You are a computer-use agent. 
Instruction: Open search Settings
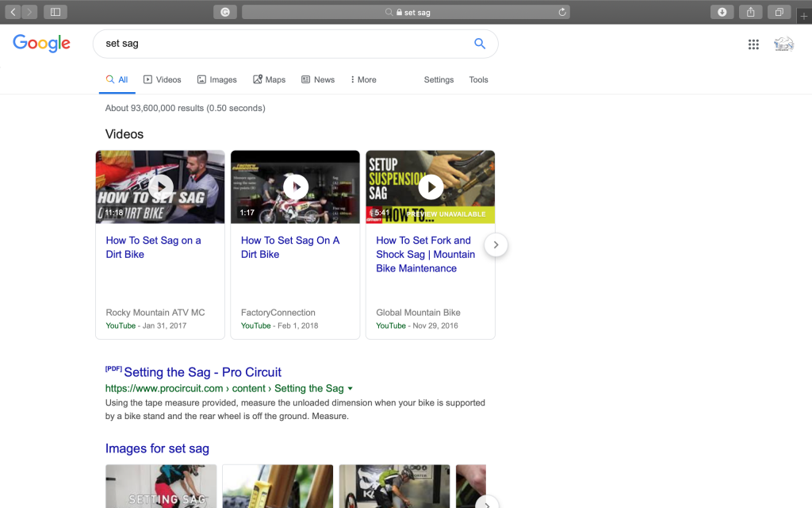click(439, 80)
